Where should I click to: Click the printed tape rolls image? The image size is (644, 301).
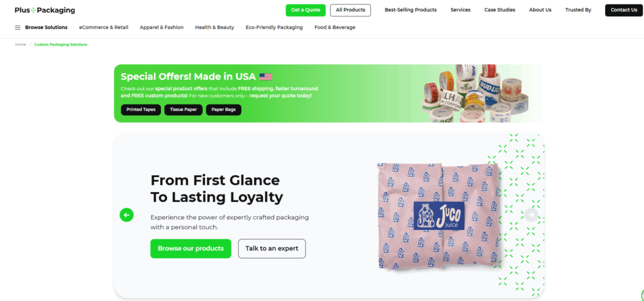(x=475, y=93)
